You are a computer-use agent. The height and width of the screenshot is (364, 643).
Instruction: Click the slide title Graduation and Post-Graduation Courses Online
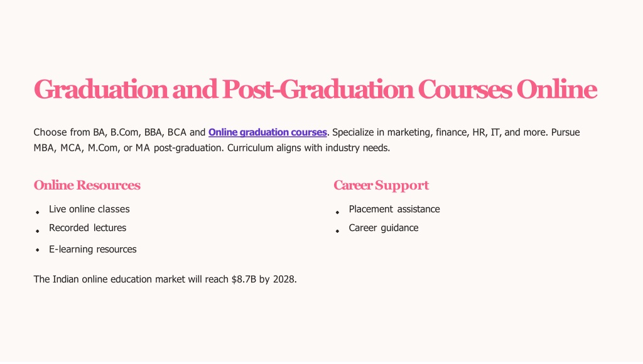click(x=315, y=89)
